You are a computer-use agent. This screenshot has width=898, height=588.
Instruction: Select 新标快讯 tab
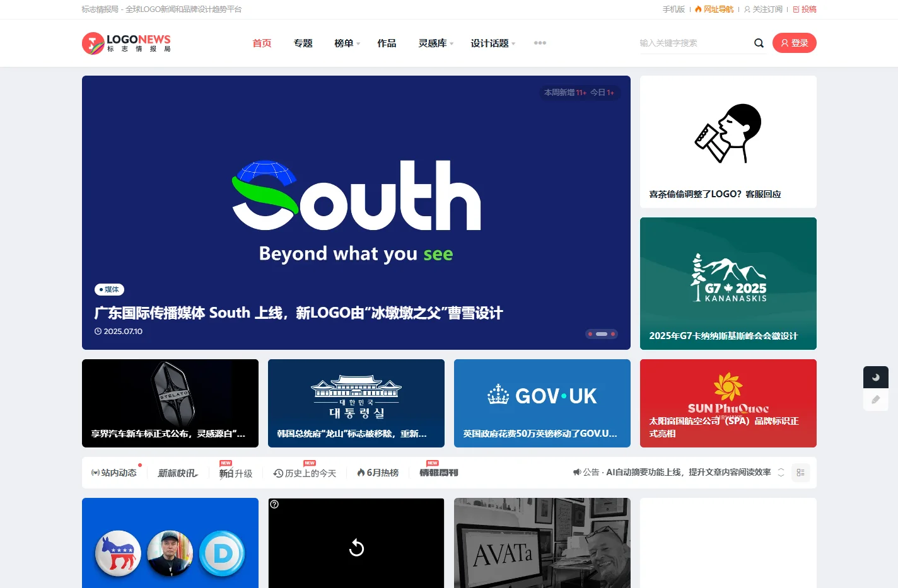178,473
